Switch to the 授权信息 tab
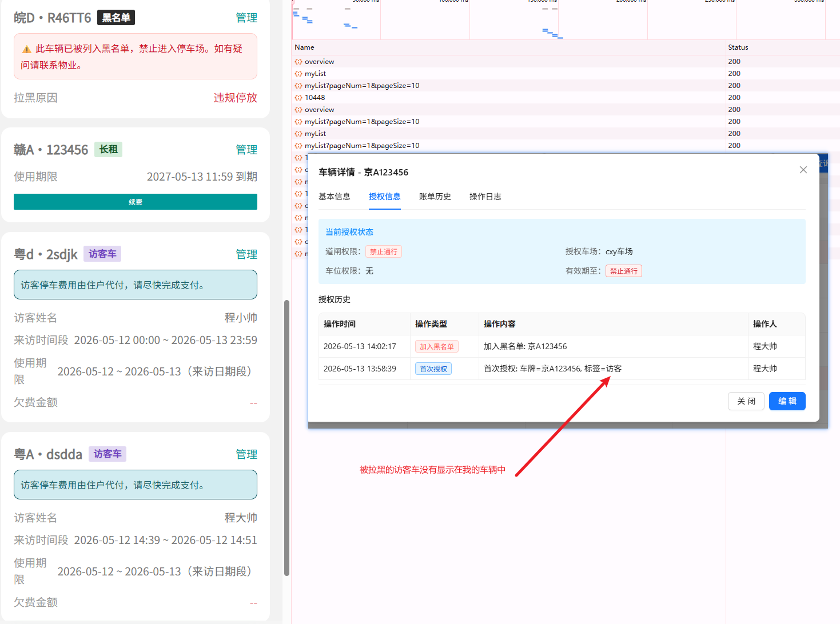The width and height of the screenshot is (840, 624). click(x=385, y=197)
